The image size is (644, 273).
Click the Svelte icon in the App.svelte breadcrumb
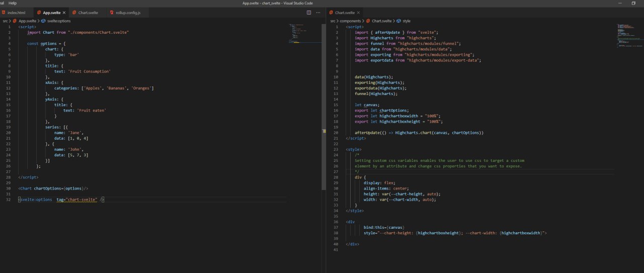coord(16,21)
